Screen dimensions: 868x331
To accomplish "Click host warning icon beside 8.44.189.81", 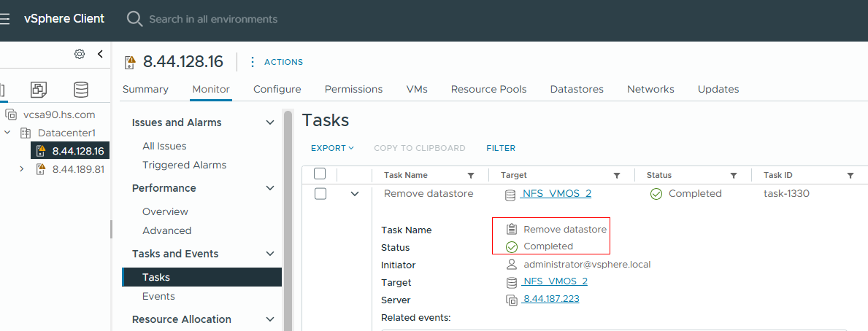I will (x=40, y=169).
